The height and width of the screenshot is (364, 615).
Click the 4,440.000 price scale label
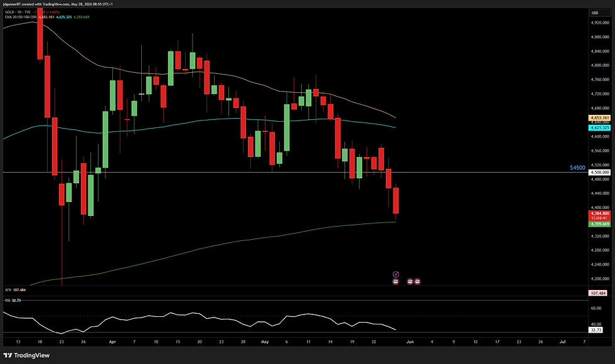point(600,193)
